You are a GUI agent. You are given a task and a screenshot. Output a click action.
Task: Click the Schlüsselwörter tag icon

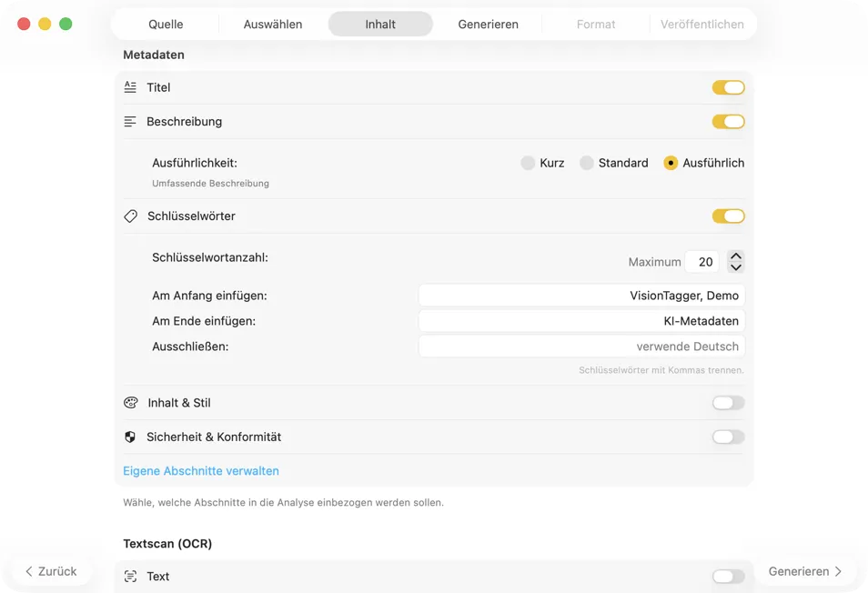(x=130, y=216)
